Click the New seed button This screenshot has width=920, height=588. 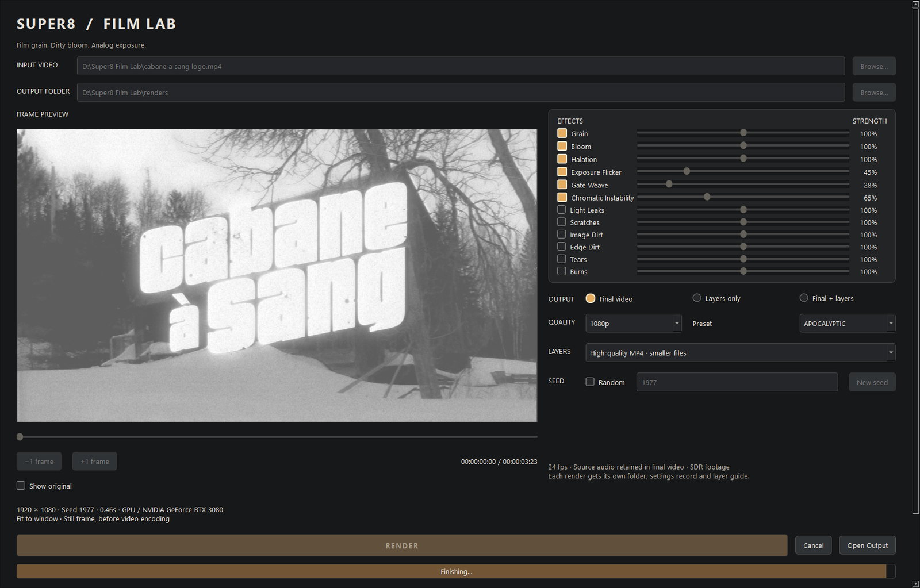click(x=872, y=382)
